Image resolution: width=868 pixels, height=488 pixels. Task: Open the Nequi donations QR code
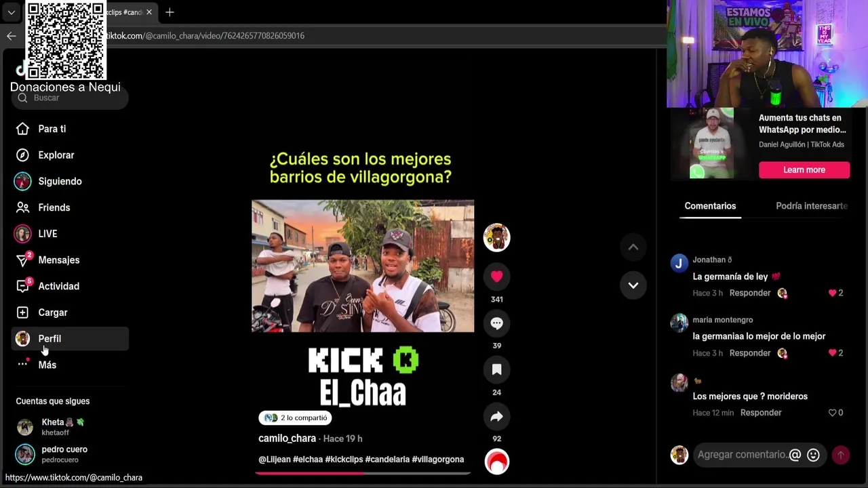pyautogui.click(x=65, y=41)
